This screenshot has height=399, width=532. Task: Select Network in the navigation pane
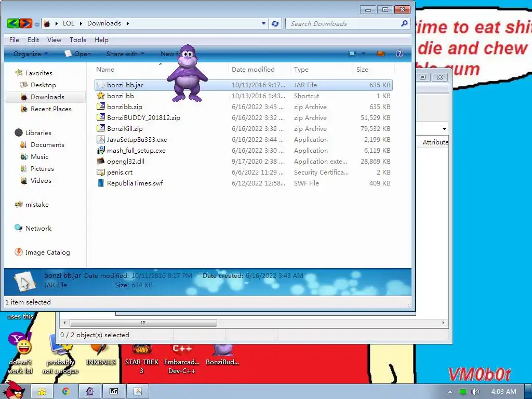(38, 229)
